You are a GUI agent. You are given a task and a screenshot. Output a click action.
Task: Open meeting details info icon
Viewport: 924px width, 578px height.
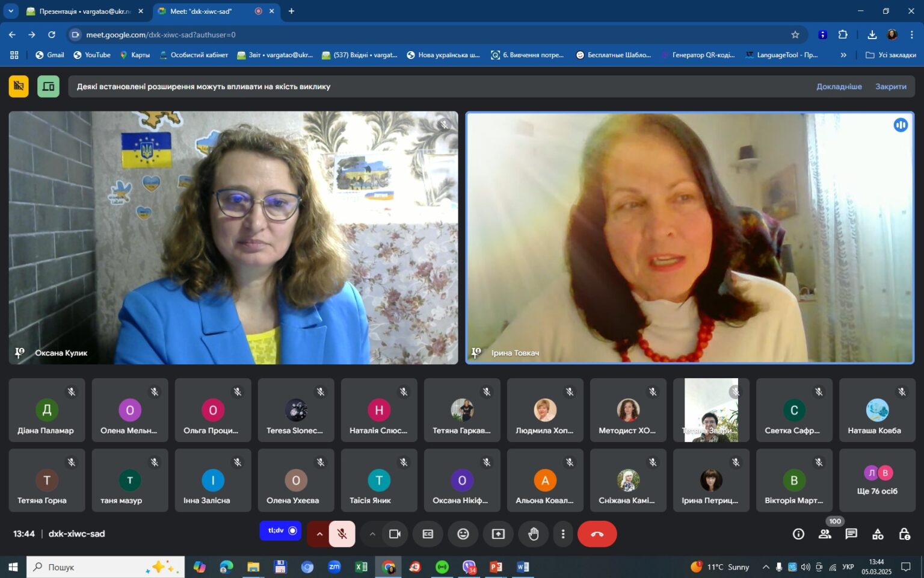click(798, 534)
